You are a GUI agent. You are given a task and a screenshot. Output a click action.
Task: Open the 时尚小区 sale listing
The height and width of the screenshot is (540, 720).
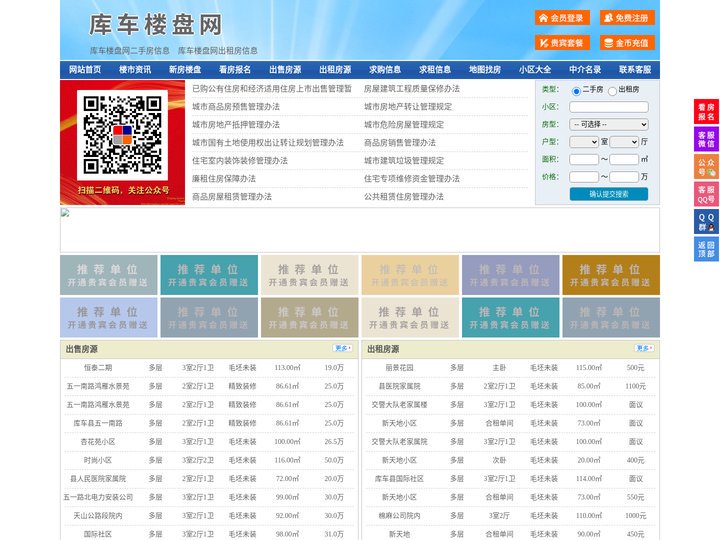point(98,460)
